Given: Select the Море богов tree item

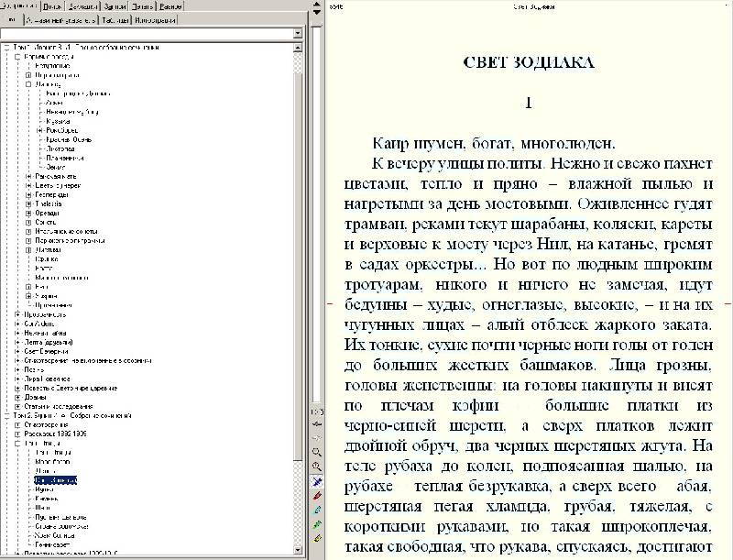Looking at the screenshot, I should coord(52,462).
